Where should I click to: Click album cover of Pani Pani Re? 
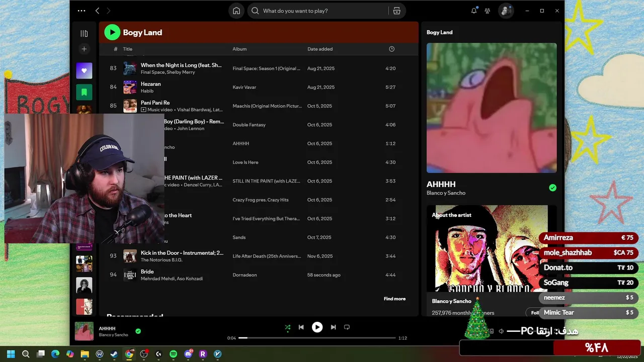(130, 106)
